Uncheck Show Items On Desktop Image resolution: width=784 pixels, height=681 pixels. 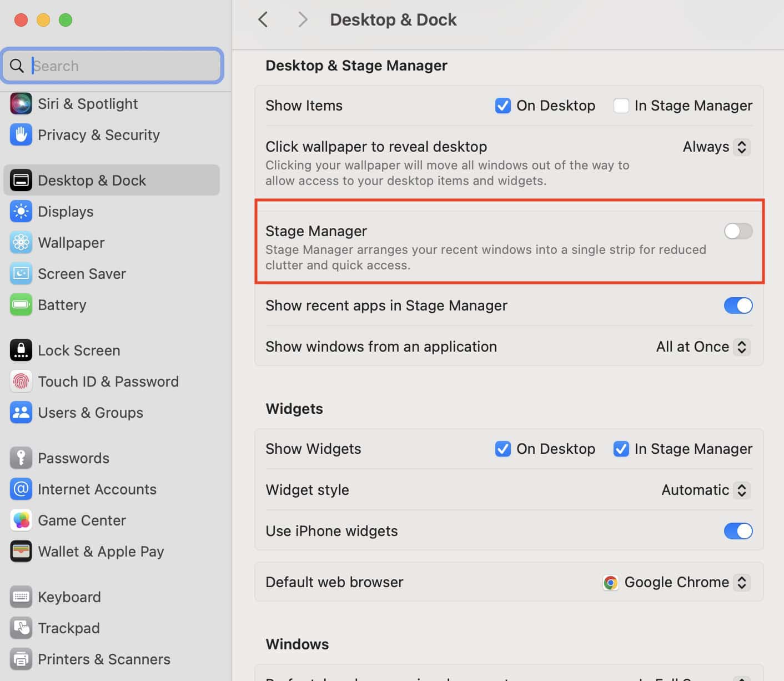[x=502, y=106]
